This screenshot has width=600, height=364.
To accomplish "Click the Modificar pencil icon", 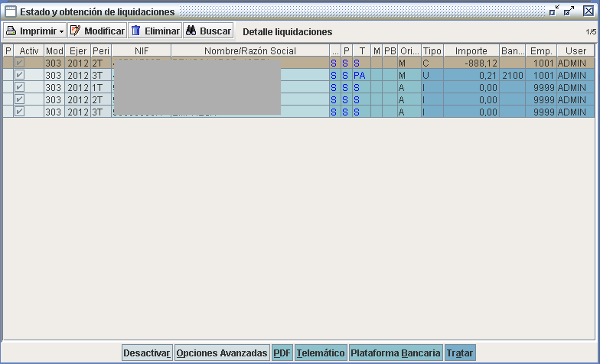I will coord(75,31).
